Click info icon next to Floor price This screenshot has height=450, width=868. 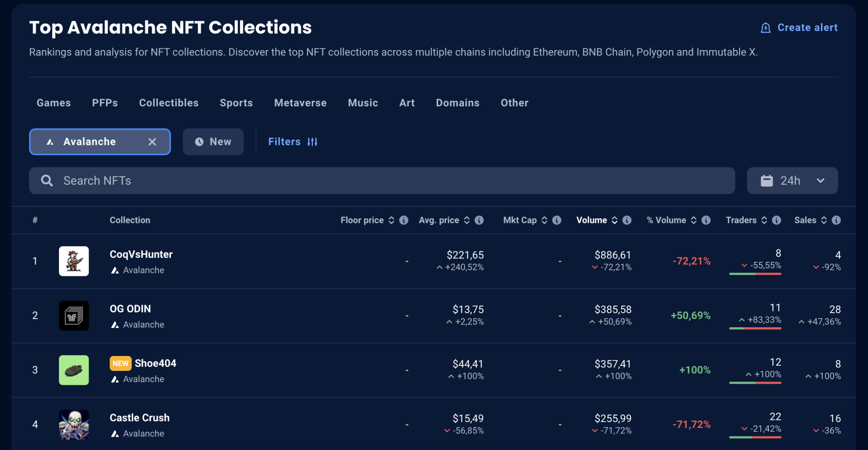404,220
